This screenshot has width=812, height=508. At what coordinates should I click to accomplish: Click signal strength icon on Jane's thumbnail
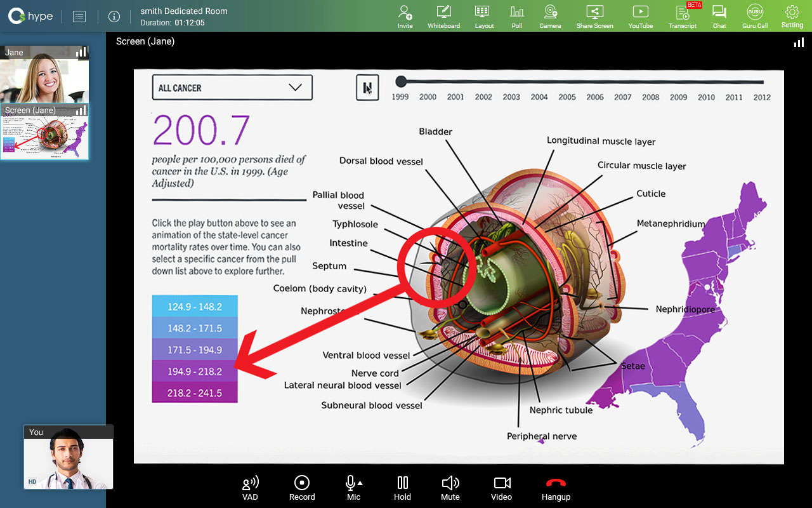81,52
